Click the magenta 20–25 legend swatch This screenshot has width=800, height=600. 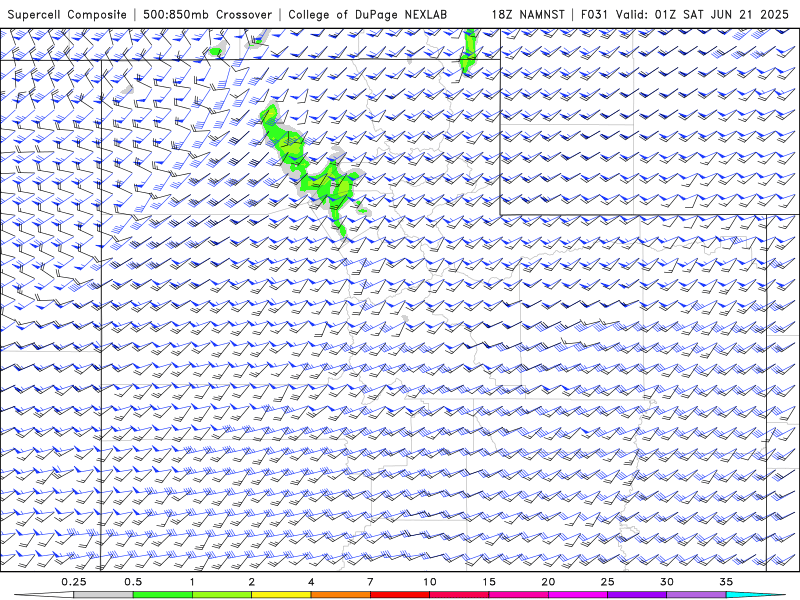[x=578, y=595]
